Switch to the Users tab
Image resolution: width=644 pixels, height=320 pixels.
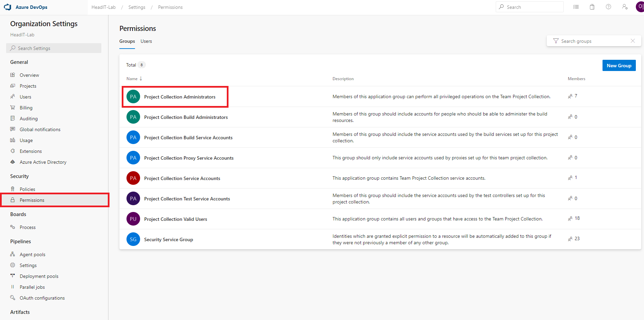pyautogui.click(x=146, y=41)
